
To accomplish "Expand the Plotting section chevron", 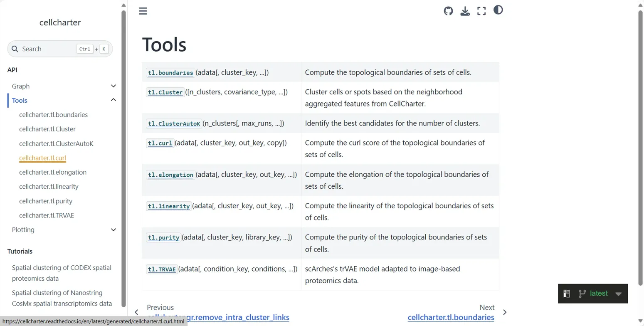I will coord(113,230).
